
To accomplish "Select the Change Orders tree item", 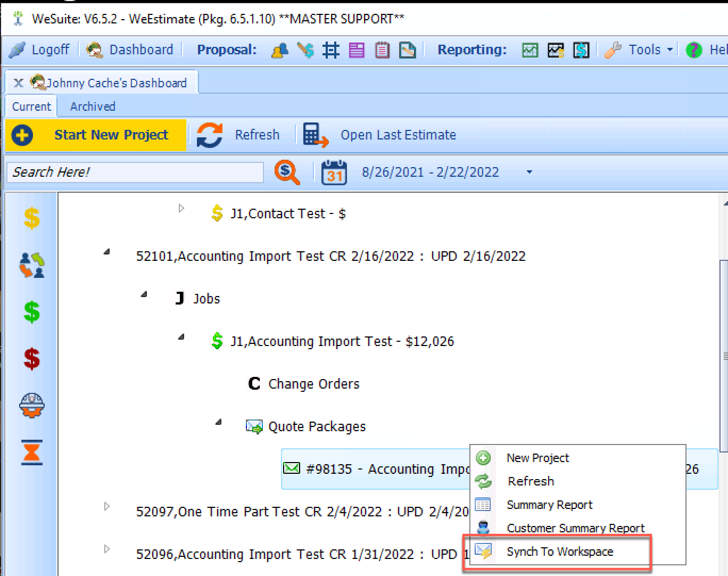I will 313,384.
